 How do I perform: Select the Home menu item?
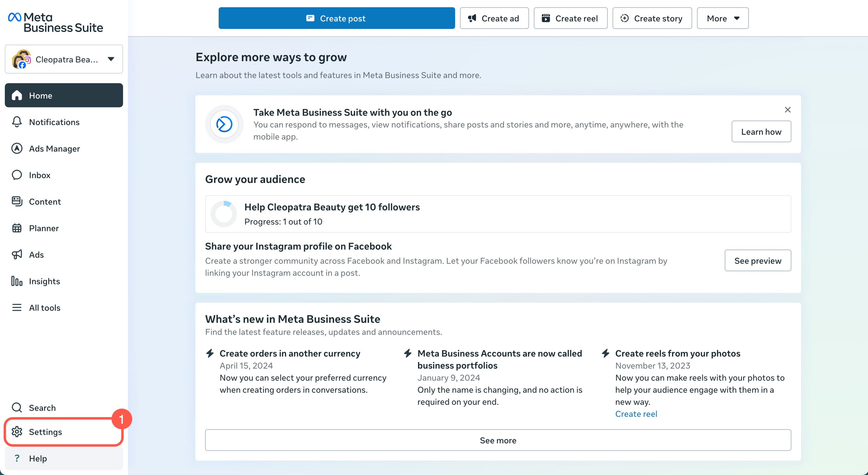[x=64, y=96]
